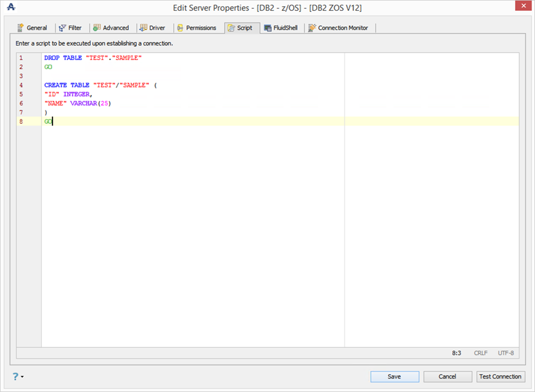Click the Advanced tab icon

point(97,28)
